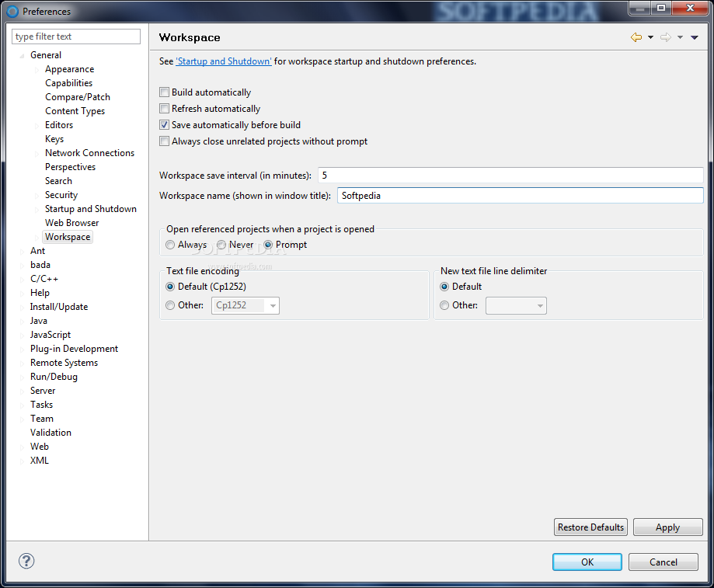Select Default line delimiter radio
The image size is (714, 588).
444,287
